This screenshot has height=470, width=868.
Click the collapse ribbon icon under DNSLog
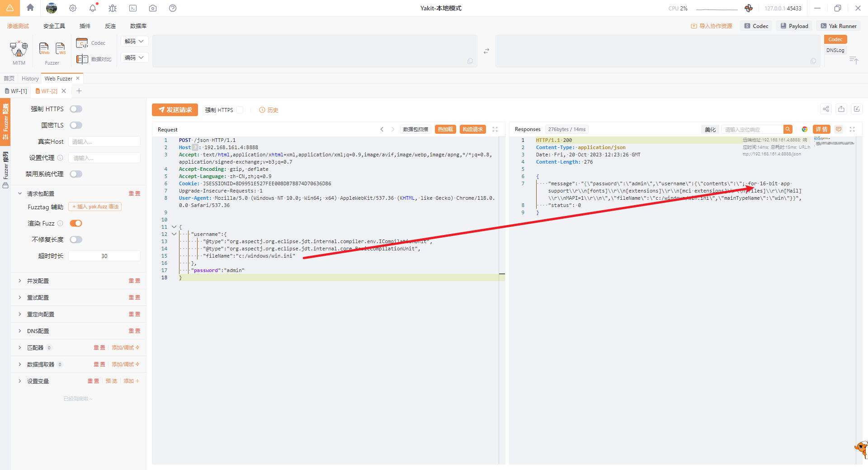coord(854,60)
